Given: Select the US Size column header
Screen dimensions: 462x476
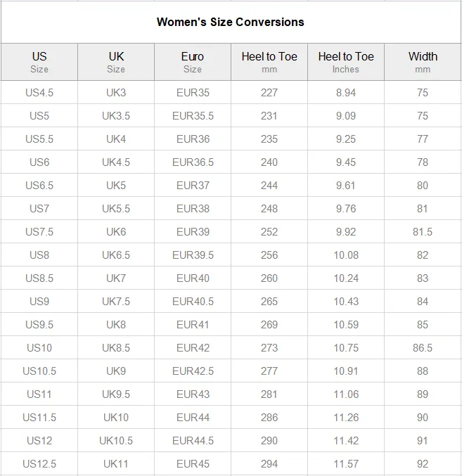Looking at the screenshot, I should [x=39, y=62].
